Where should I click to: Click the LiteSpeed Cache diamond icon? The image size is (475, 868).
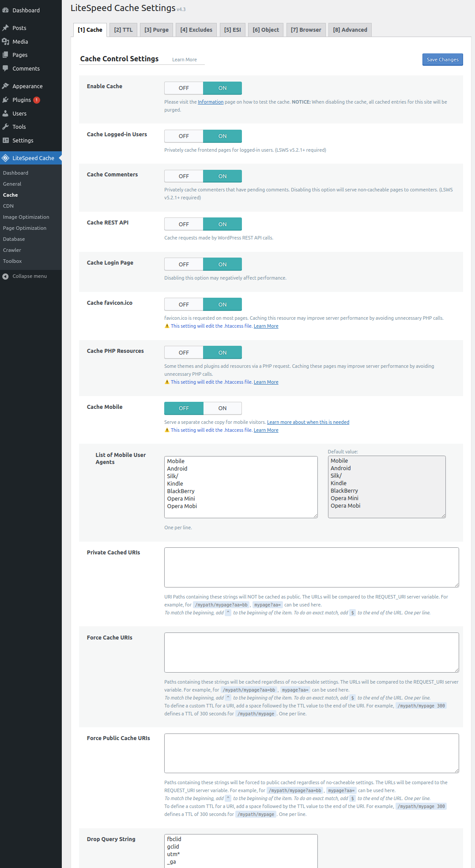click(6, 158)
